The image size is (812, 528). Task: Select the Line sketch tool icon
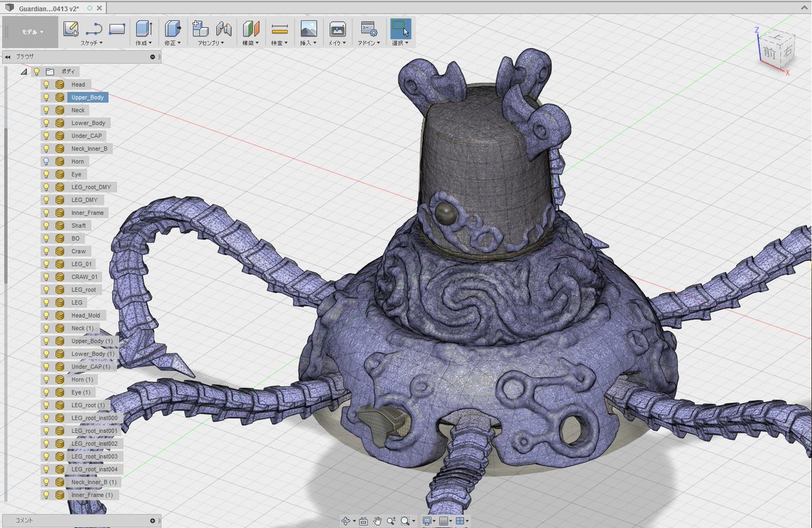(x=94, y=28)
